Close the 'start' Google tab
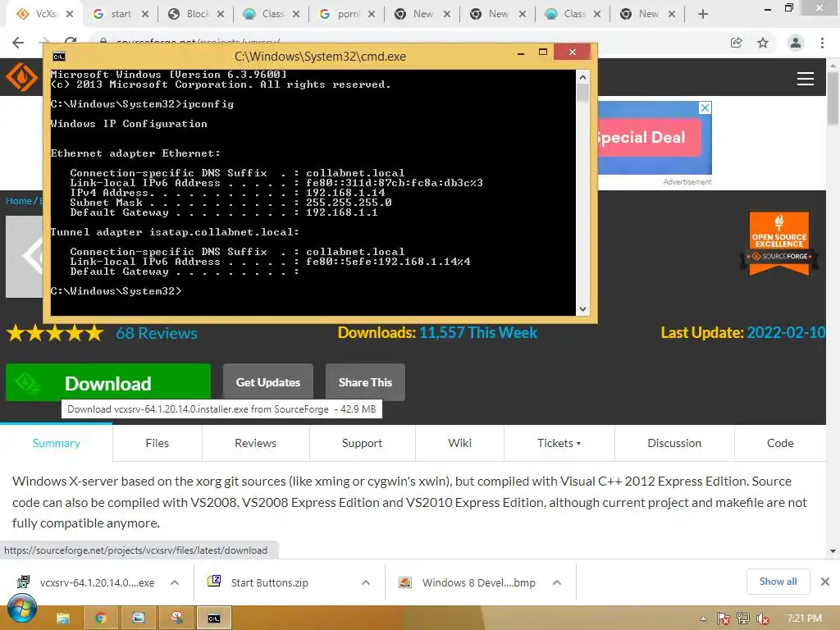Screen dimensions: 840x630 (145, 14)
